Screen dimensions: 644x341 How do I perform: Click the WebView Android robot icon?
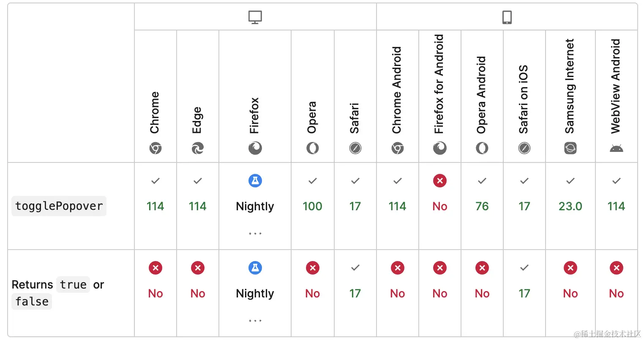pos(617,148)
